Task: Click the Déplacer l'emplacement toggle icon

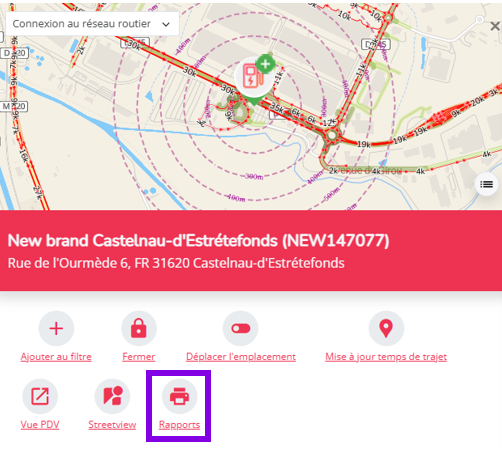Action: [241, 329]
